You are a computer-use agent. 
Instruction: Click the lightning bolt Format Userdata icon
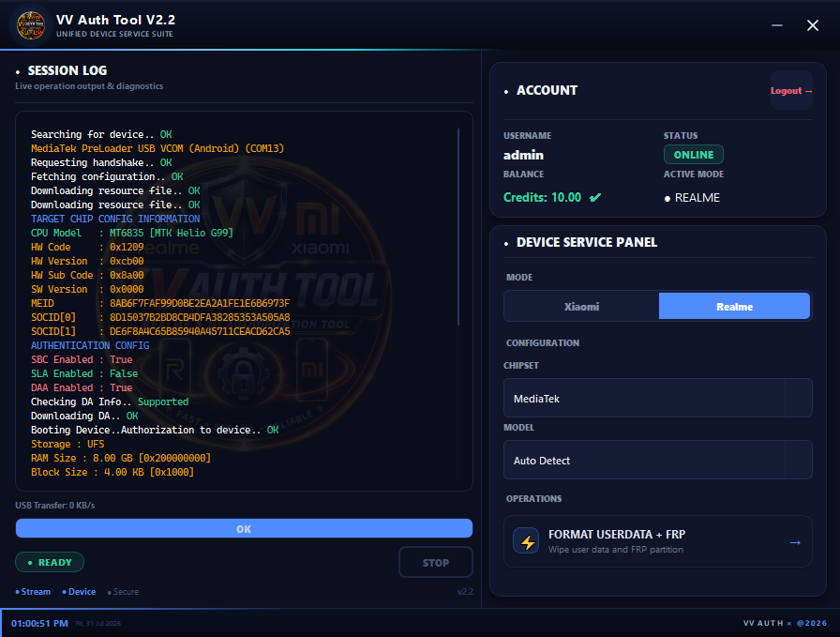pos(526,540)
